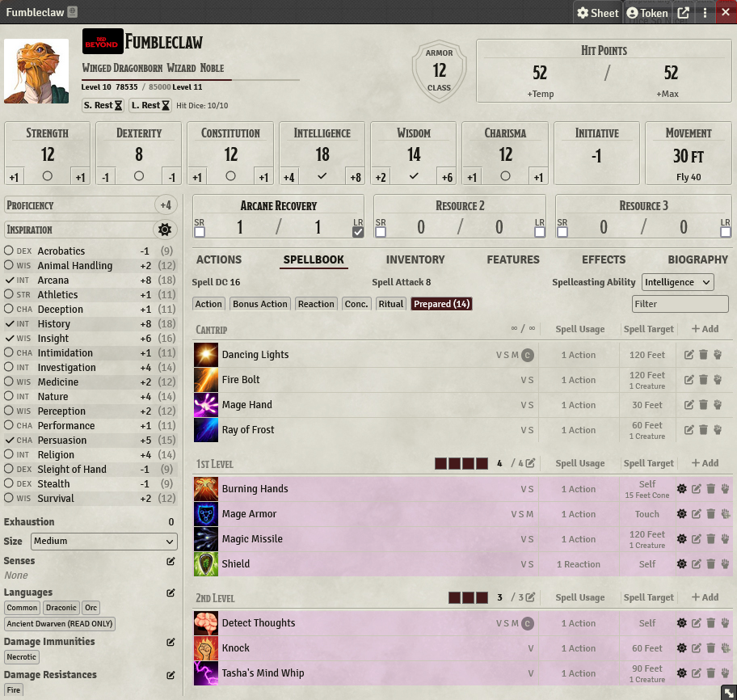Edit the Senses section
The width and height of the screenshot is (737, 700).
click(171, 561)
